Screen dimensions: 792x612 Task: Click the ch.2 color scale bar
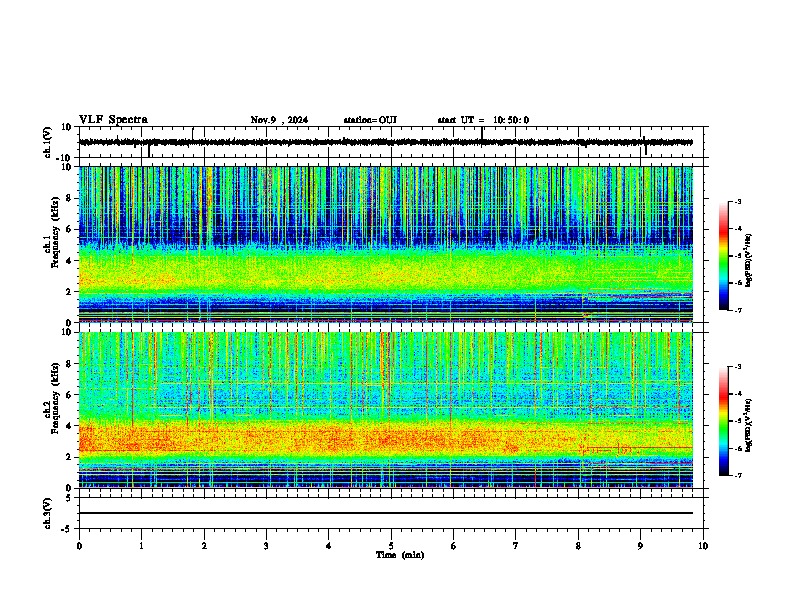[724, 421]
